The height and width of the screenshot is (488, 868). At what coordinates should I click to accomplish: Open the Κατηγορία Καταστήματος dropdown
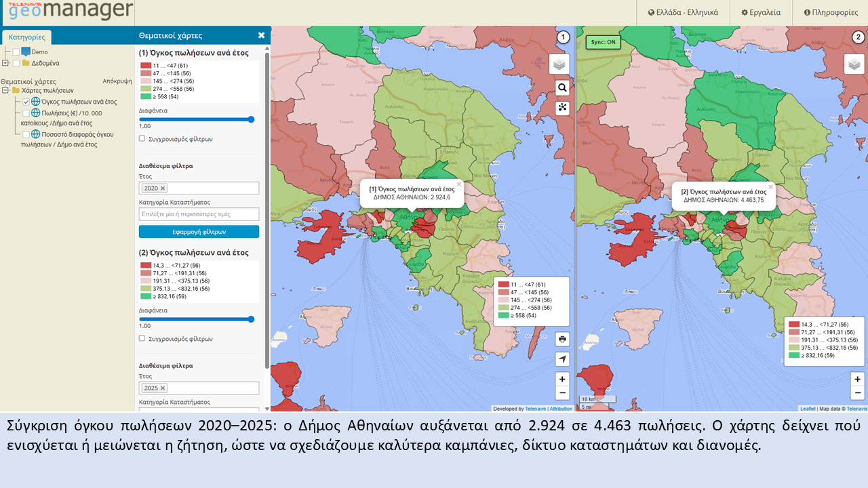click(199, 214)
